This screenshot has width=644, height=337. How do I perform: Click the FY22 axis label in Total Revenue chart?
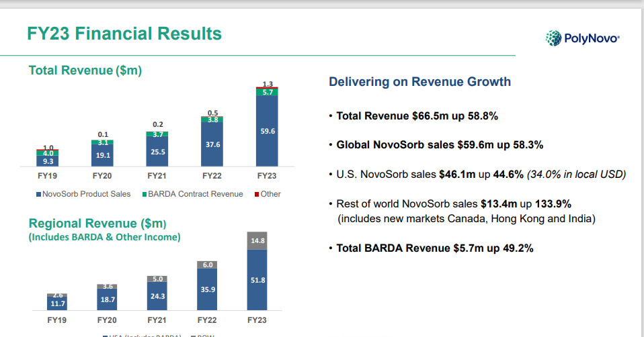[212, 176]
